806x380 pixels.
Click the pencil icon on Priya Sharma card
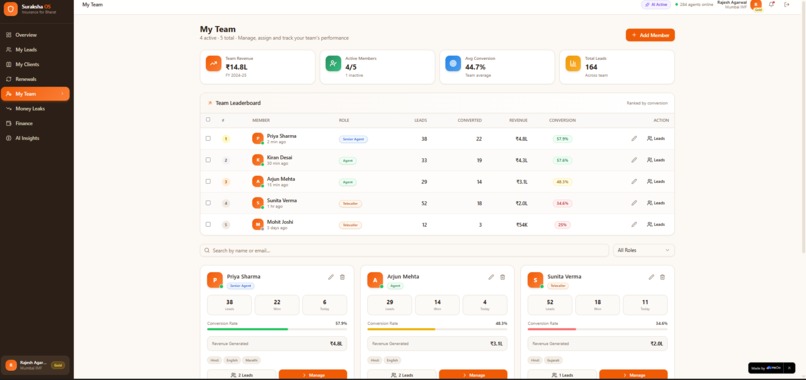coord(331,277)
